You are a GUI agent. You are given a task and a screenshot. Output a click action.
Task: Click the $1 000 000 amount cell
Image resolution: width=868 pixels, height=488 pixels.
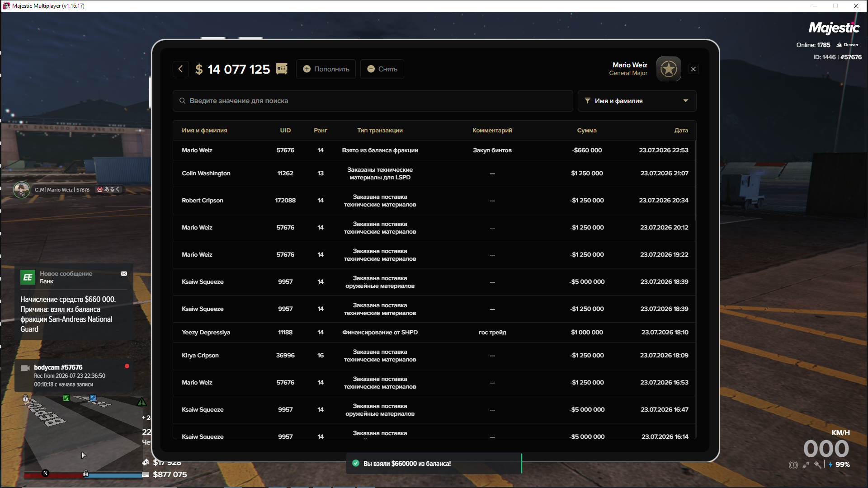[587, 333]
